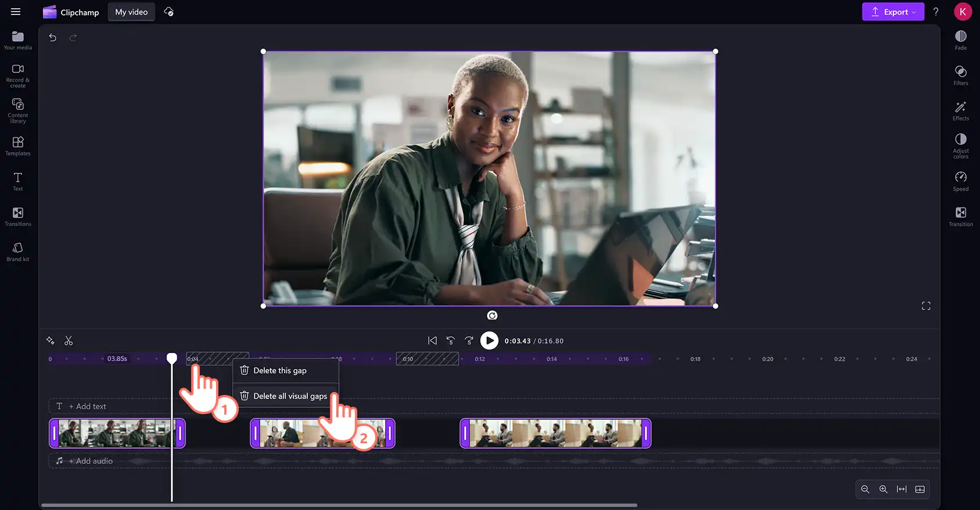
Task: Click the Clipchamp logo
Action: coord(71,12)
